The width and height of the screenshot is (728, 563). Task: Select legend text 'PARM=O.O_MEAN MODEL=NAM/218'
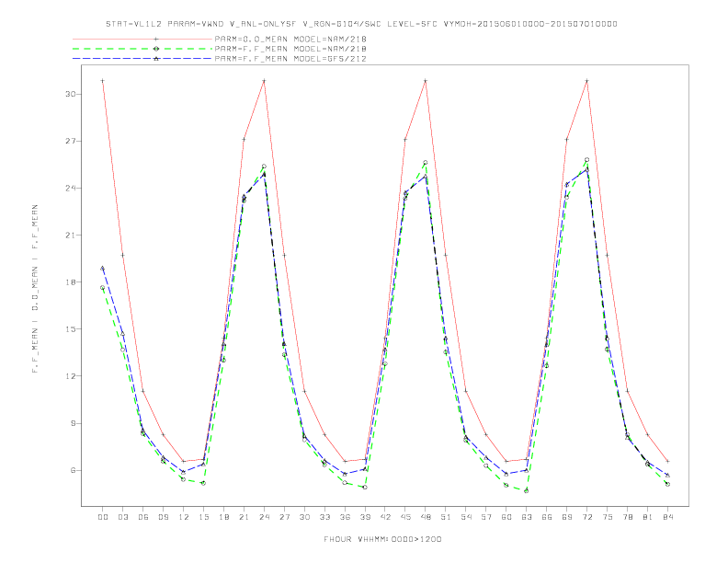tap(290, 39)
